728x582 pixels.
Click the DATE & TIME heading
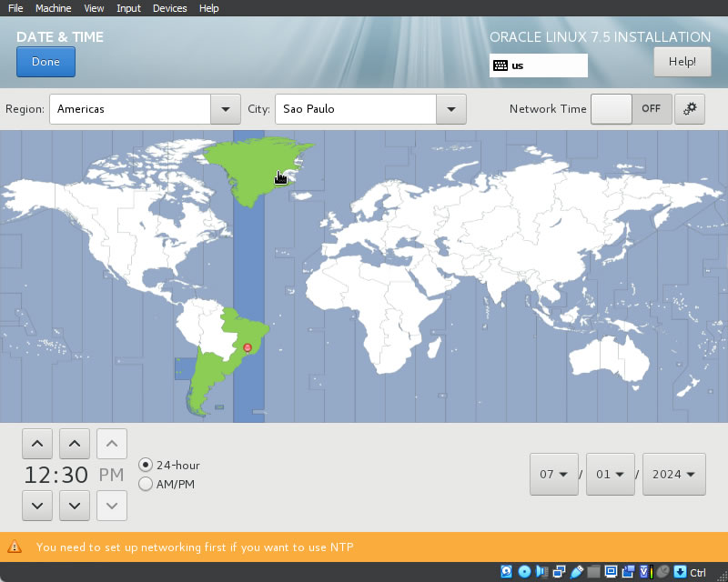[x=60, y=37]
